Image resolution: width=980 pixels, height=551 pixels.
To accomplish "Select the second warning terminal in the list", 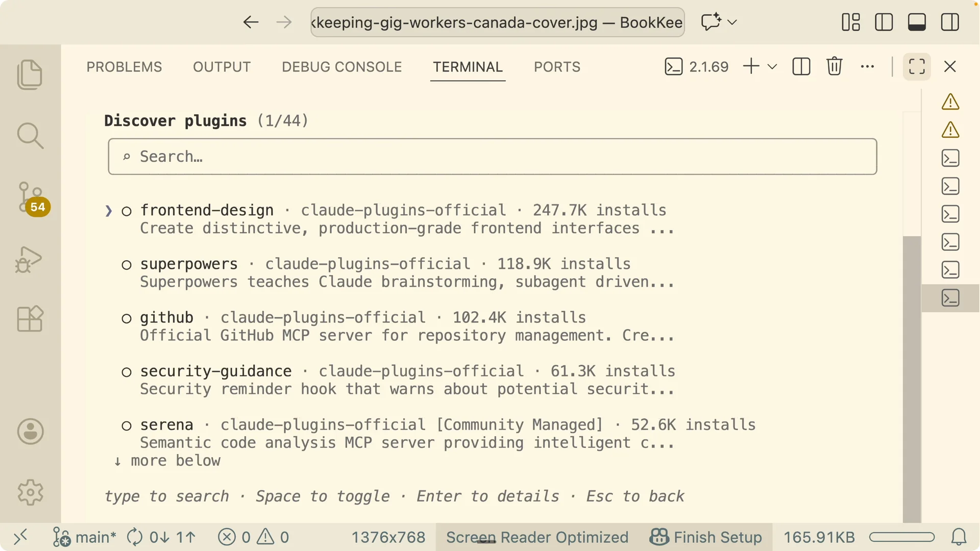I will (x=950, y=130).
